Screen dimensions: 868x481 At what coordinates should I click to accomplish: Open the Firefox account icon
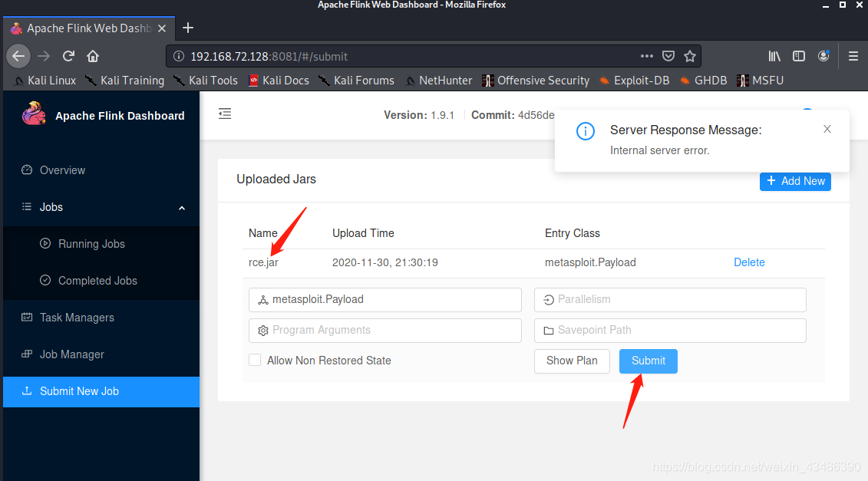[823, 56]
